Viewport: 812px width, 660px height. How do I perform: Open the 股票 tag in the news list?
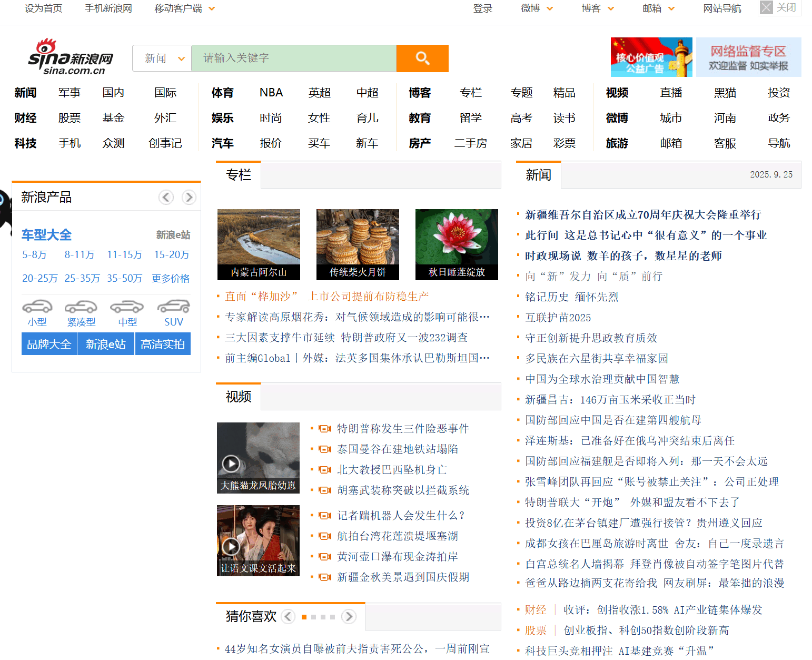536,631
